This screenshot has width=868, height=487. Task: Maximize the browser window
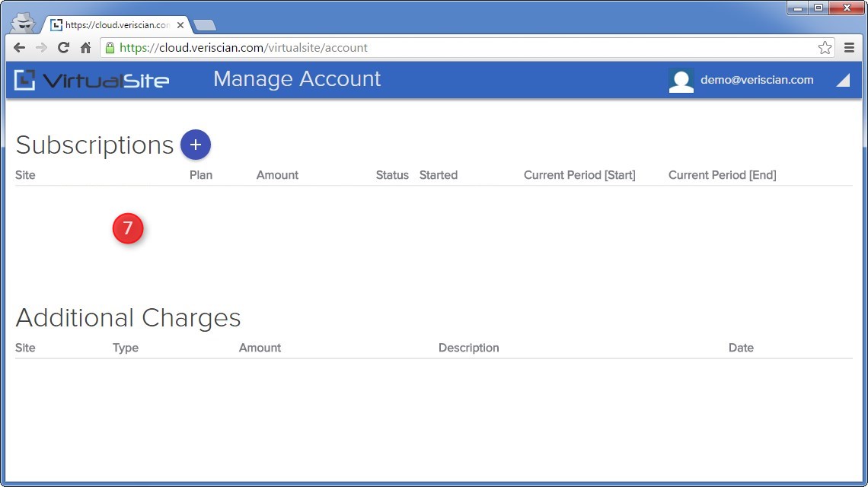click(x=819, y=8)
